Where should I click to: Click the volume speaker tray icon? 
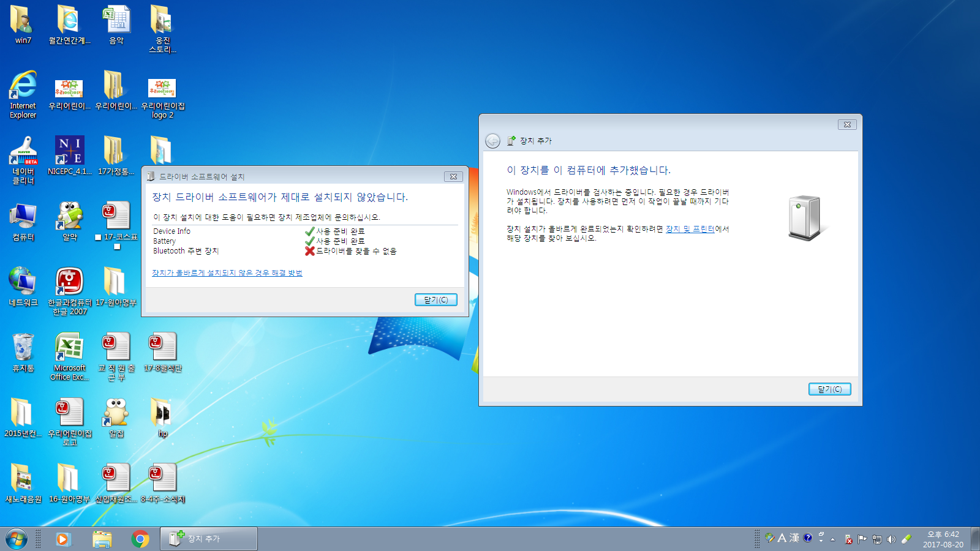[x=891, y=539]
